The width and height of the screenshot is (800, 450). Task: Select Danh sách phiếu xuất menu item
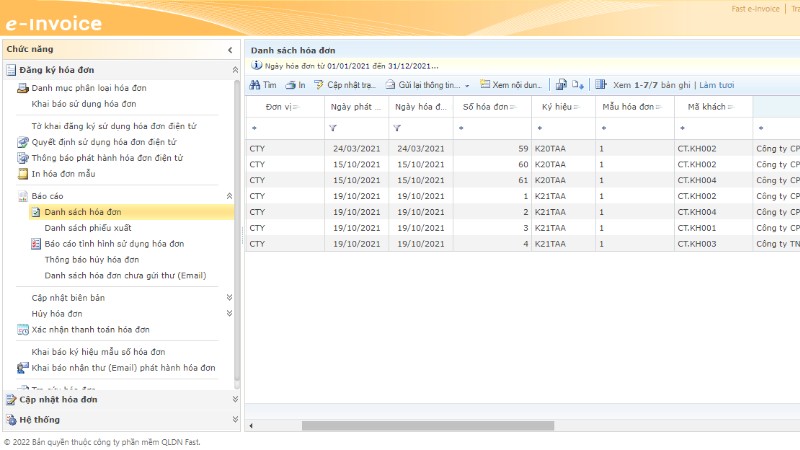pyautogui.click(x=88, y=228)
